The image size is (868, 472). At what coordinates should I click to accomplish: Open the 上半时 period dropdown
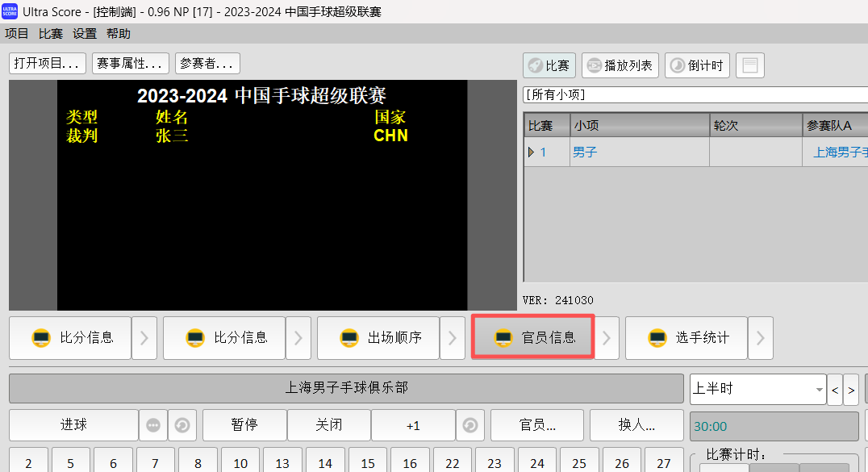[757, 388]
